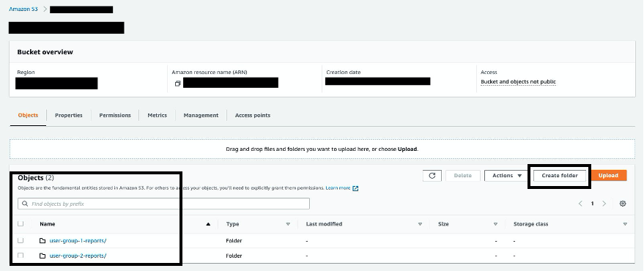Open the user-group-1-reports/ folder link
The width and height of the screenshot is (644, 271).
(x=78, y=241)
